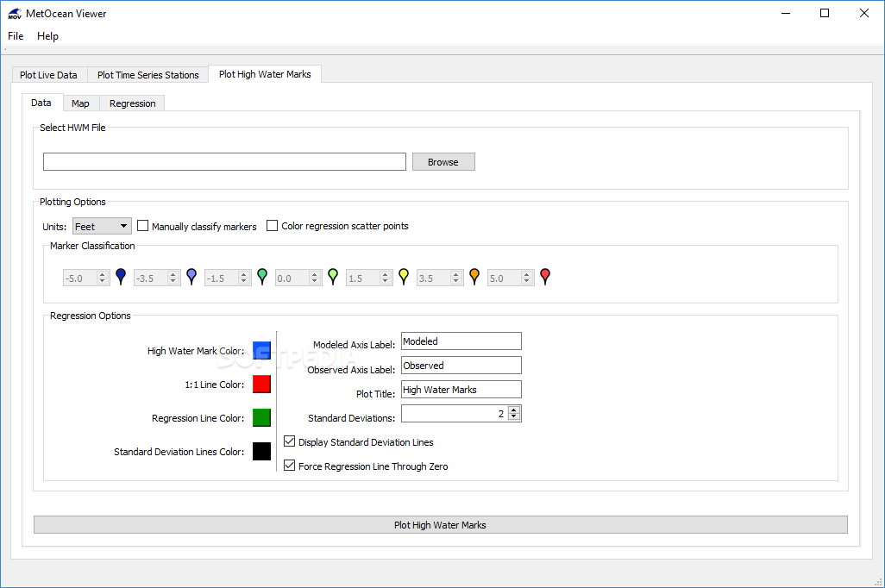Image resolution: width=885 pixels, height=588 pixels.
Task: Uncheck Force Regression Line Through Zero
Action: (290, 466)
